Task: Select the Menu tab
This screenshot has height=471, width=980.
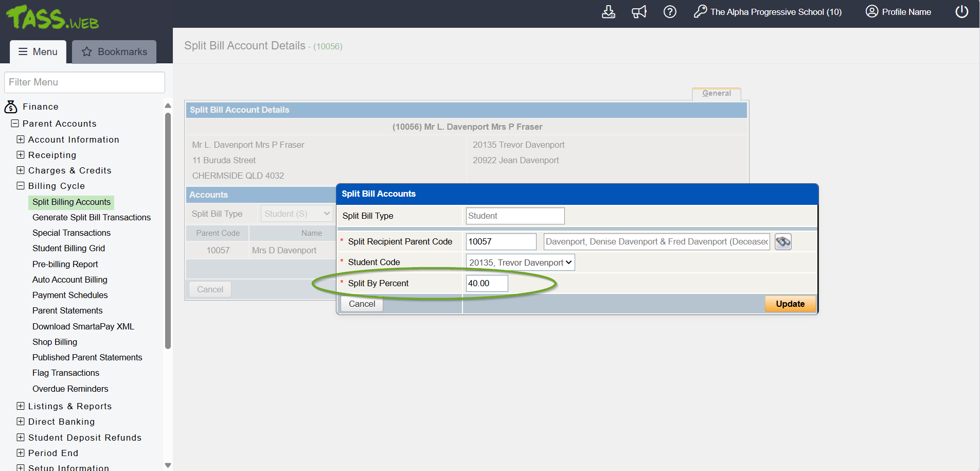Action: point(38,52)
